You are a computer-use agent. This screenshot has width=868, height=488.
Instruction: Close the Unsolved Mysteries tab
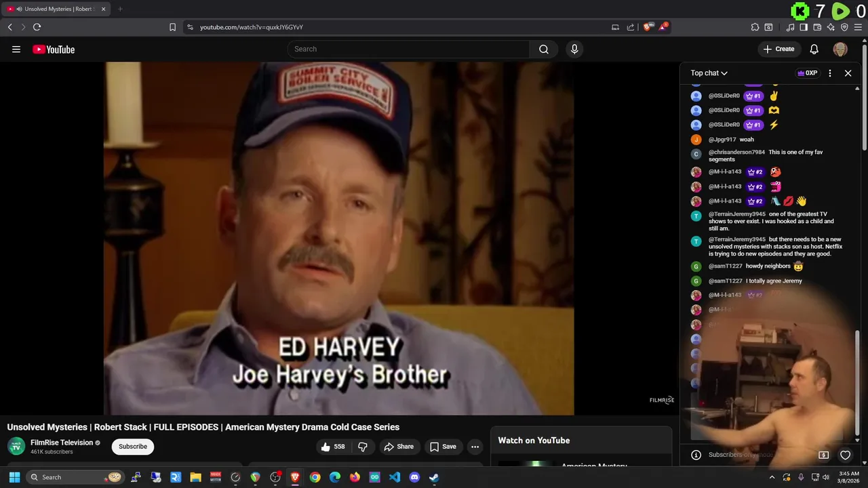pos(103,9)
